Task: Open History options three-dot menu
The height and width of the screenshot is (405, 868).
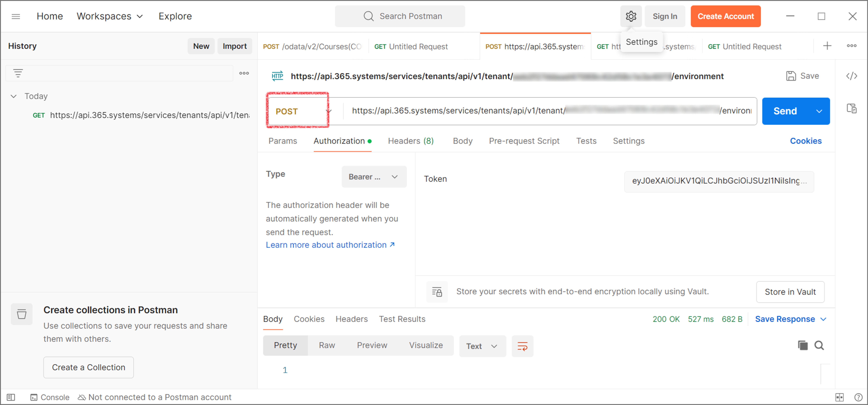Action: coord(244,73)
